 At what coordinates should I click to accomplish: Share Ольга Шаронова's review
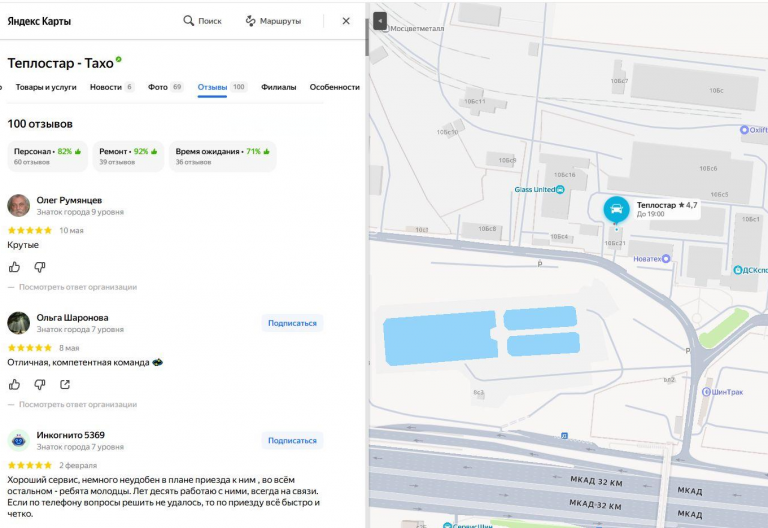65,384
